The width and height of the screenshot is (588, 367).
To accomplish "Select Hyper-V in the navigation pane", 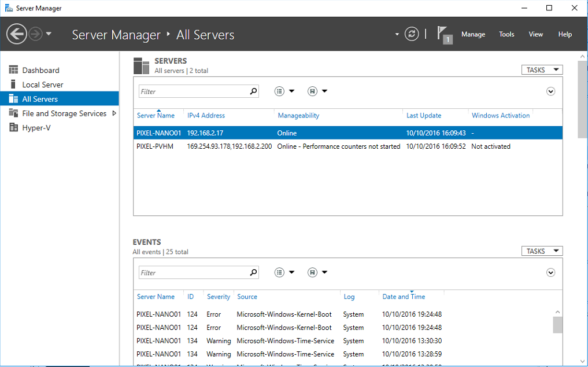I will [36, 128].
